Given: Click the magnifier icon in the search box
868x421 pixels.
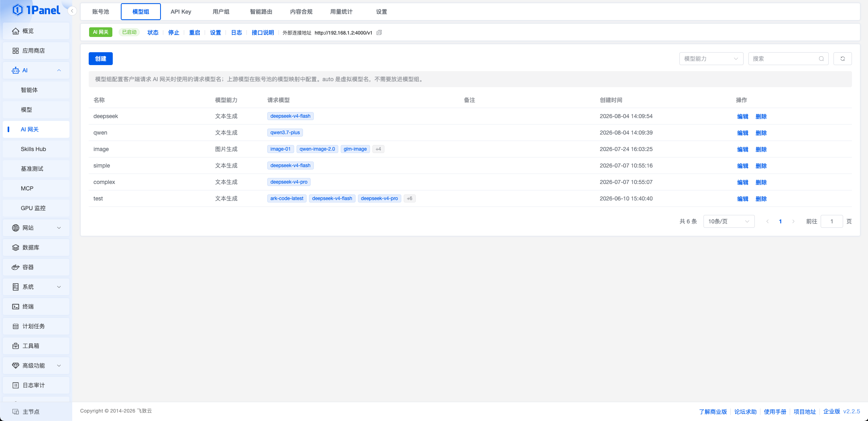Looking at the screenshot, I should tap(821, 59).
